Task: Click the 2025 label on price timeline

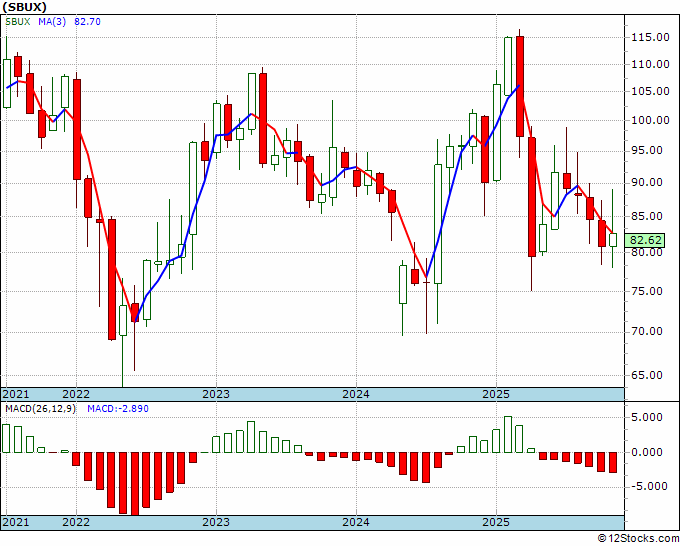Action: pos(496,394)
